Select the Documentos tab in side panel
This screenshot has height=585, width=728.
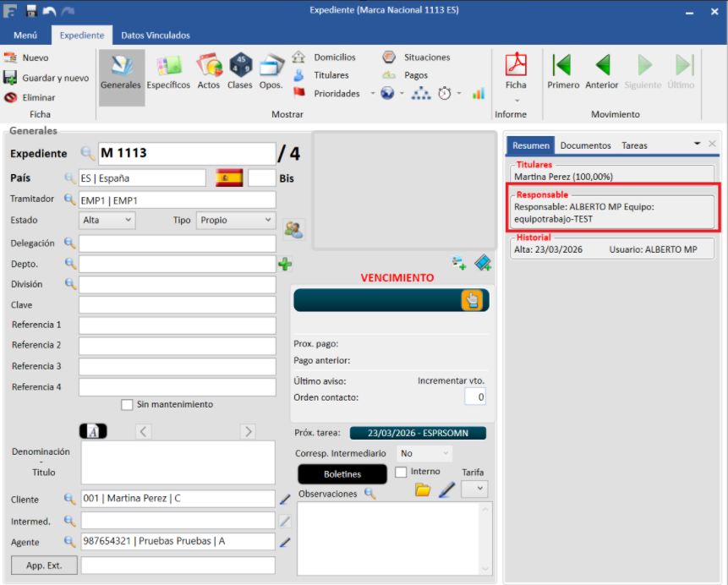pyautogui.click(x=585, y=145)
